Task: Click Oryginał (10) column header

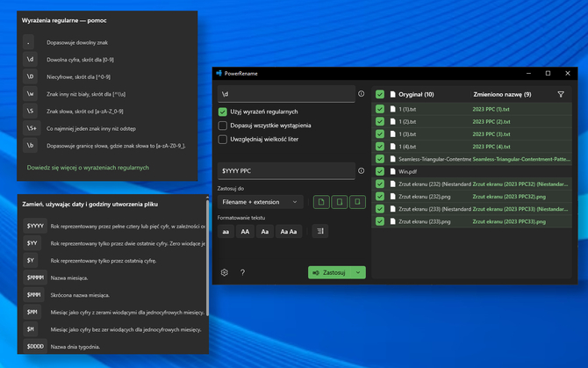Action: (416, 95)
